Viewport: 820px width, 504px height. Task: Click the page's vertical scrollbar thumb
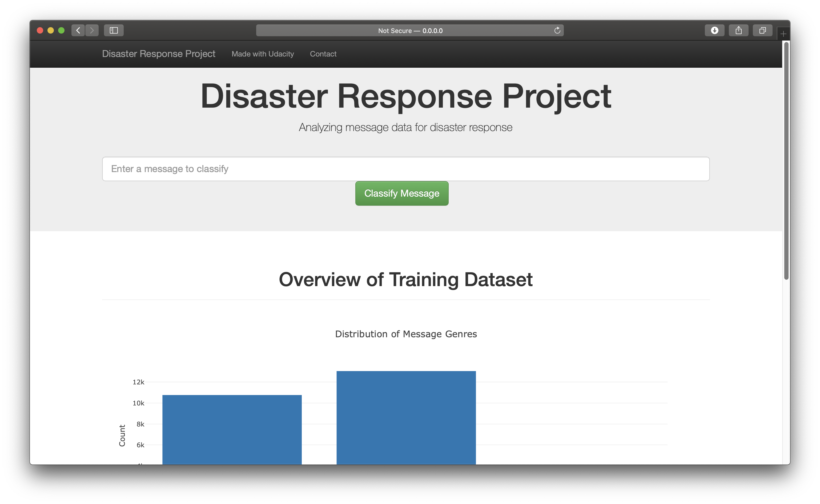[x=786, y=160]
